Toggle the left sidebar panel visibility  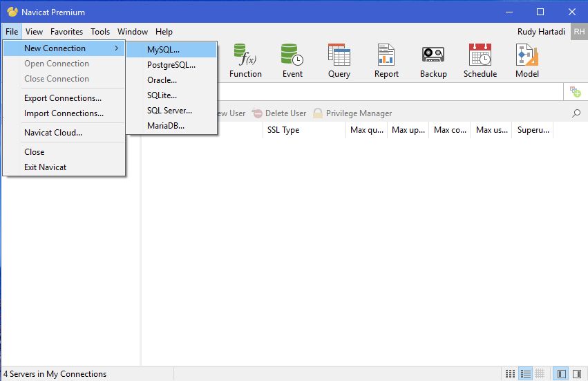(x=561, y=373)
